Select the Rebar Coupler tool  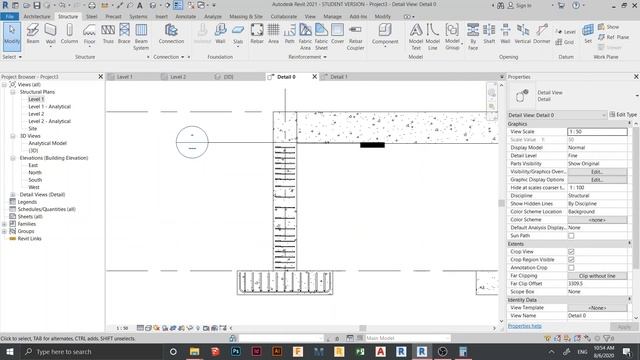[x=356, y=37]
